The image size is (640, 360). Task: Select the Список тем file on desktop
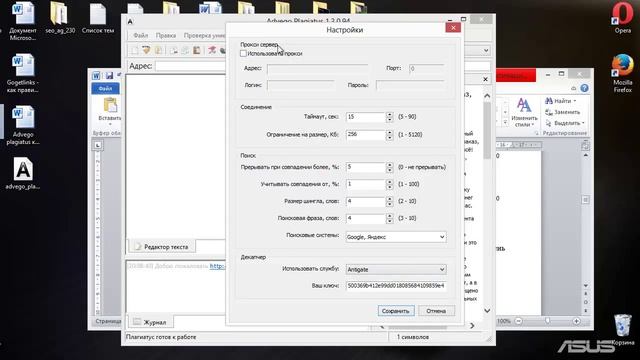(98, 17)
